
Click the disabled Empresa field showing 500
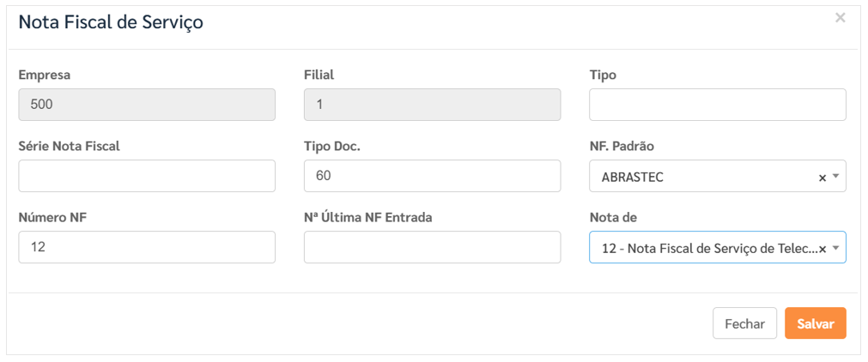click(146, 105)
